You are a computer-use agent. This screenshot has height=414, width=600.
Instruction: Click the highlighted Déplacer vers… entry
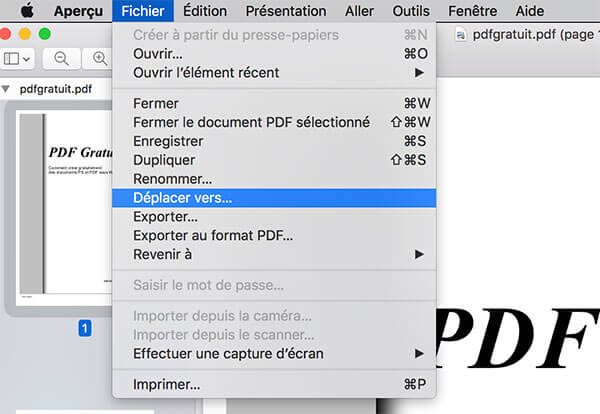(x=274, y=198)
